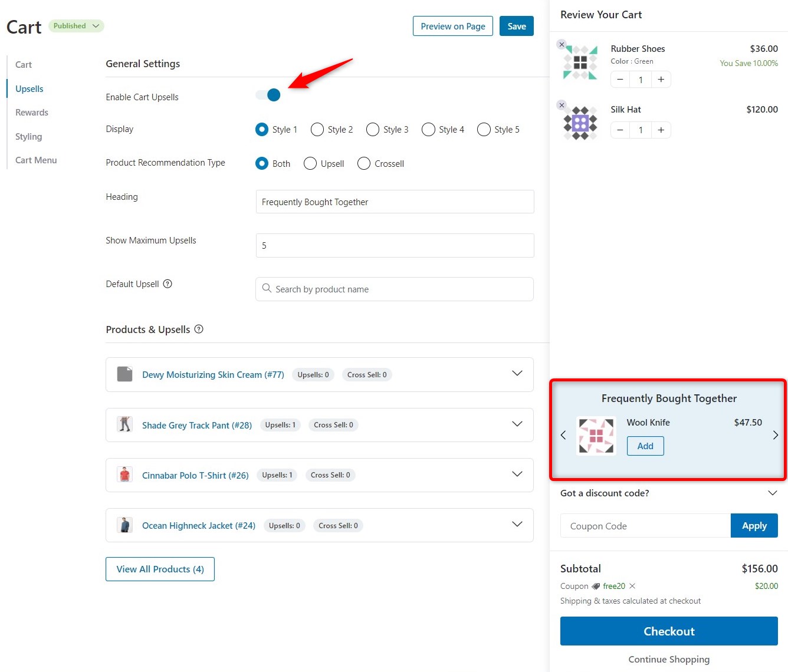Open Ocean Highneck Jacket (#24) link

(199, 526)
